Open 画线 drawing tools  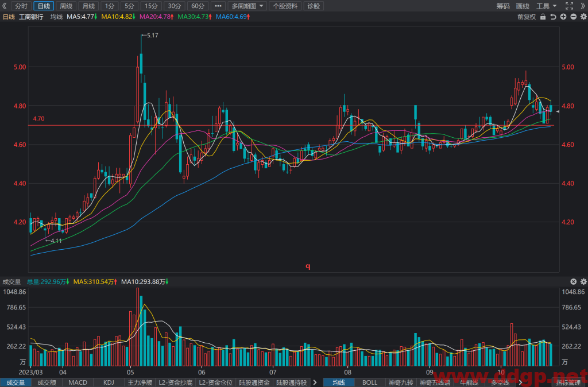[523, 6]
